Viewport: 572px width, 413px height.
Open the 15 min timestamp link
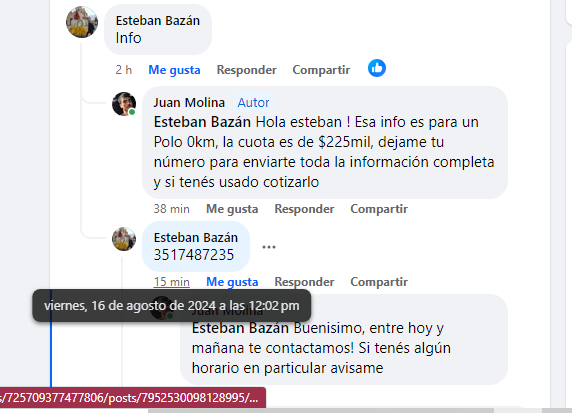coord(171,282)
